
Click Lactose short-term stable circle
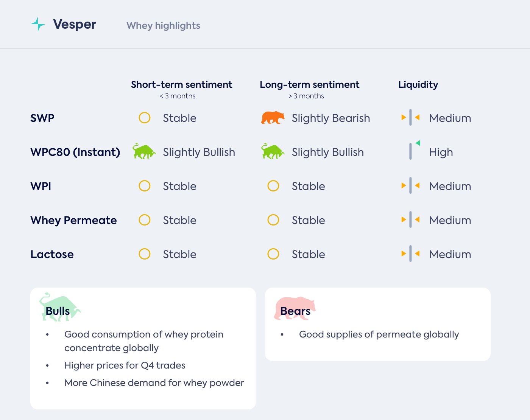point(145,254)
